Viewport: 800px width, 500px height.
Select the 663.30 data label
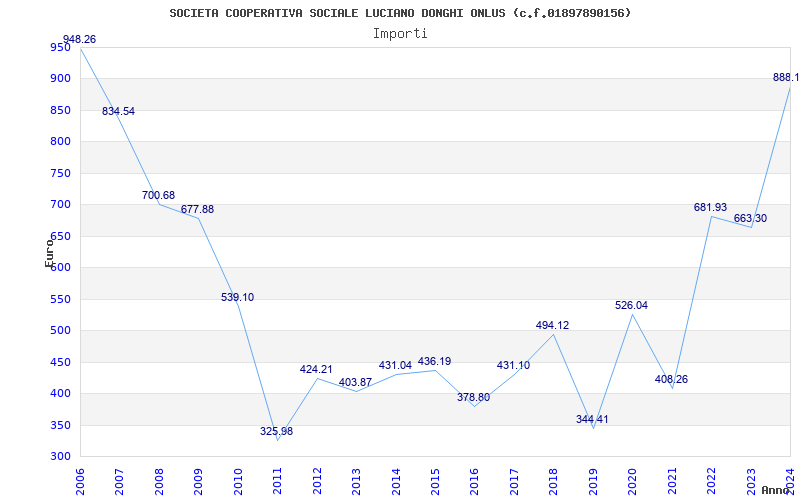pos(751,218)
